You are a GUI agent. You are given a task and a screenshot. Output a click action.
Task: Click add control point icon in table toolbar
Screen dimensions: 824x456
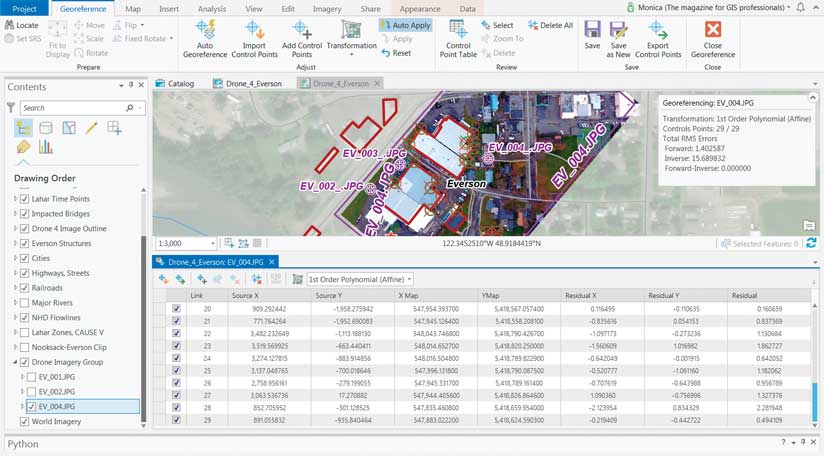click(201, 279)
